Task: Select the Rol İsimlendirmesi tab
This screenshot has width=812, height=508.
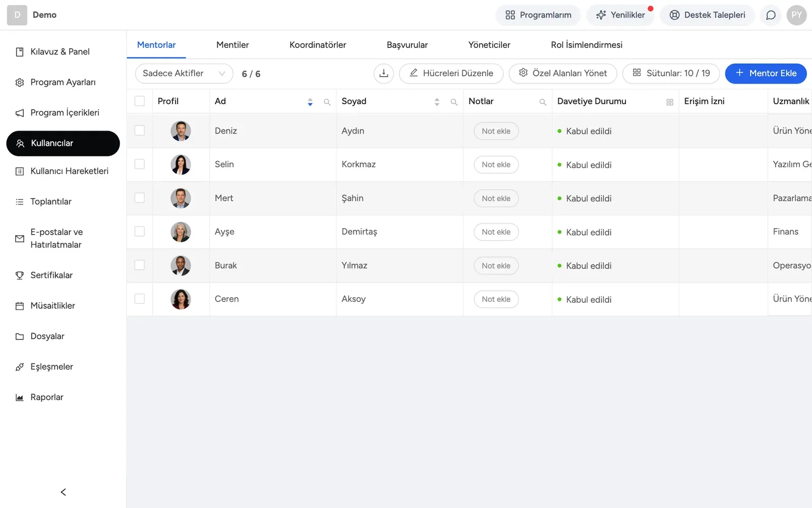Action: (x=587, y=45)
